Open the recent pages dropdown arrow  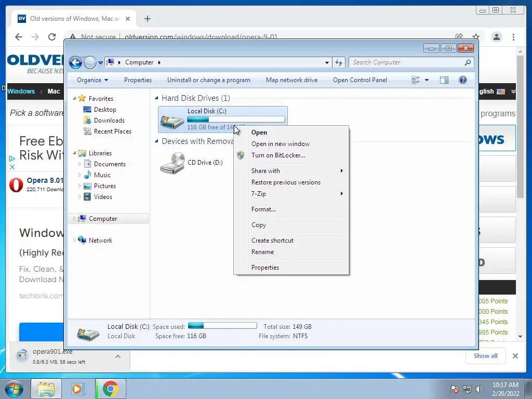tap(100, 63)
